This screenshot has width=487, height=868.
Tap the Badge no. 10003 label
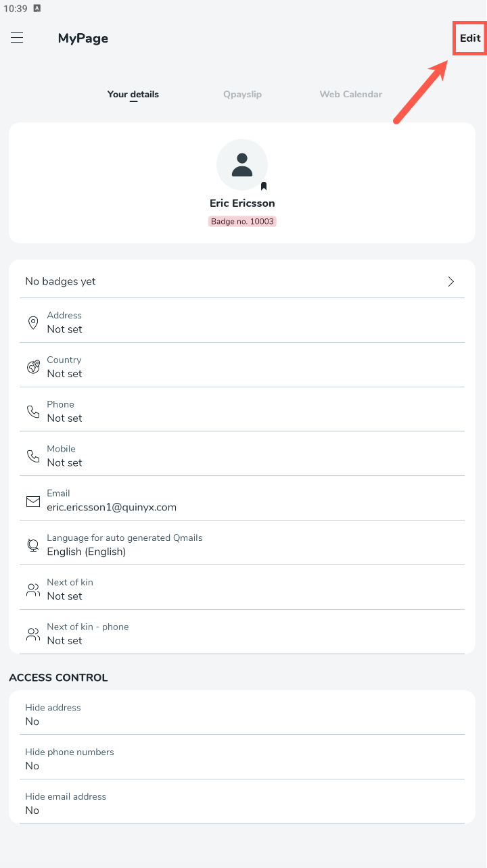click(x=242, y=221)
